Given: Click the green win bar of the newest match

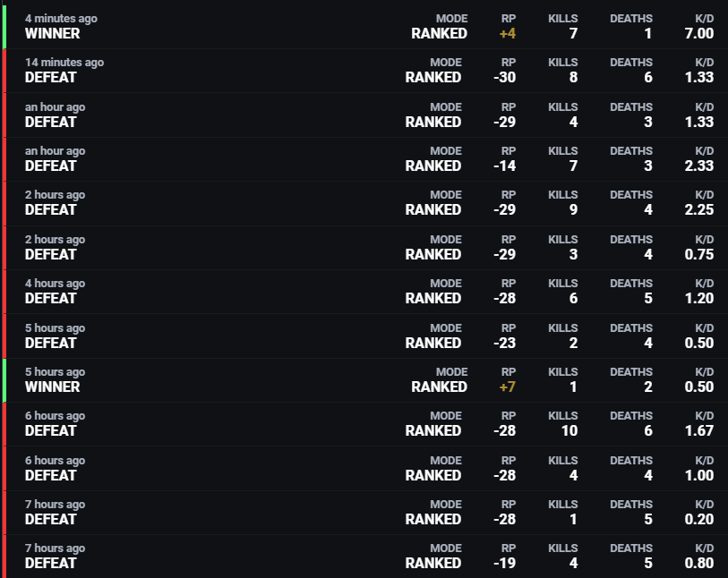Looking at the screenshot, I should click(4, 26).
